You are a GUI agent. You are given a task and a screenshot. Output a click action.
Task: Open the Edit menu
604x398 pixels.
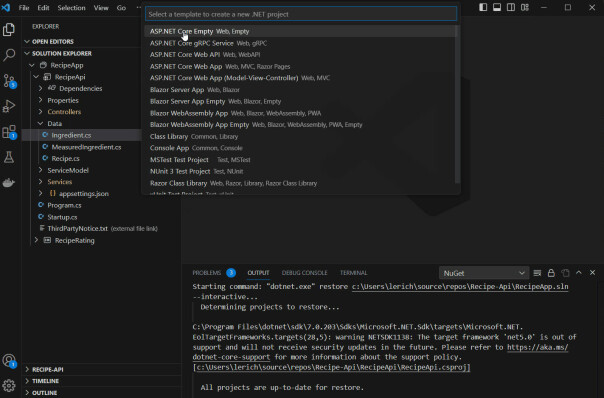pos(43,8)
